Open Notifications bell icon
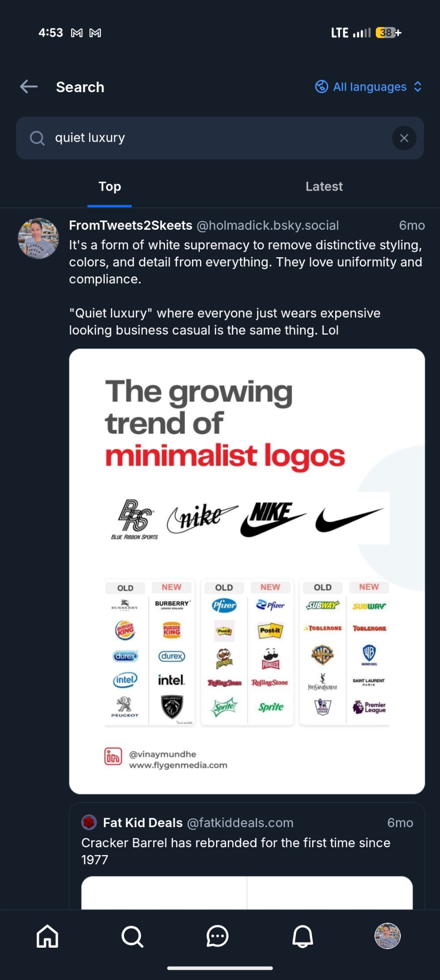Screen dimensions: 440x980 tap(303, 936)
